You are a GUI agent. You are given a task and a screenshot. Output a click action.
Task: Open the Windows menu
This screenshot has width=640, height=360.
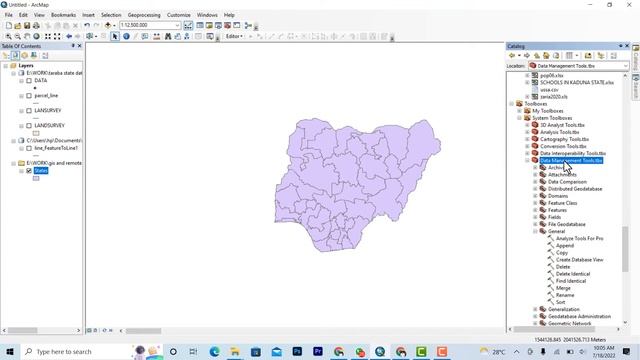[x=207, y=15]
